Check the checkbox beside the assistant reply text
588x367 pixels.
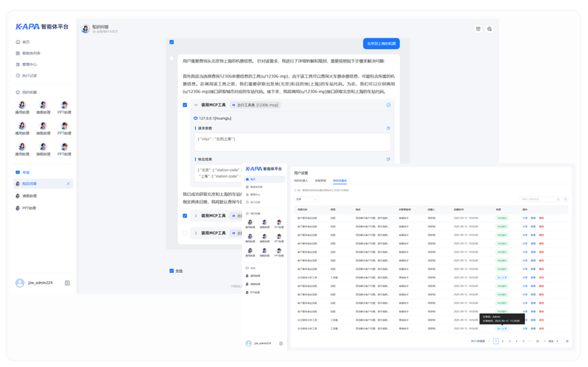tap(171, 59)
